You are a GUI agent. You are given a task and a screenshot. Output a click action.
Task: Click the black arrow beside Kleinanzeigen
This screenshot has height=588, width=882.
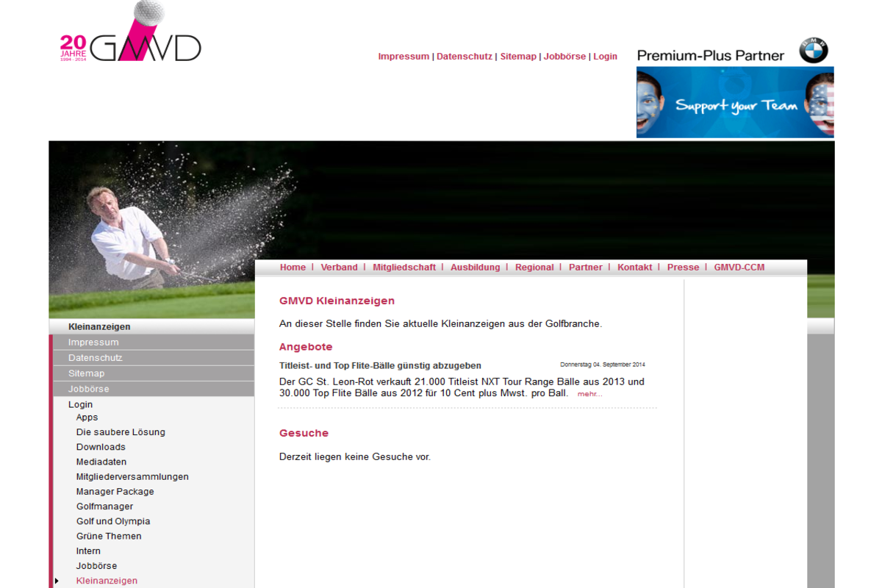click(57, 581)
